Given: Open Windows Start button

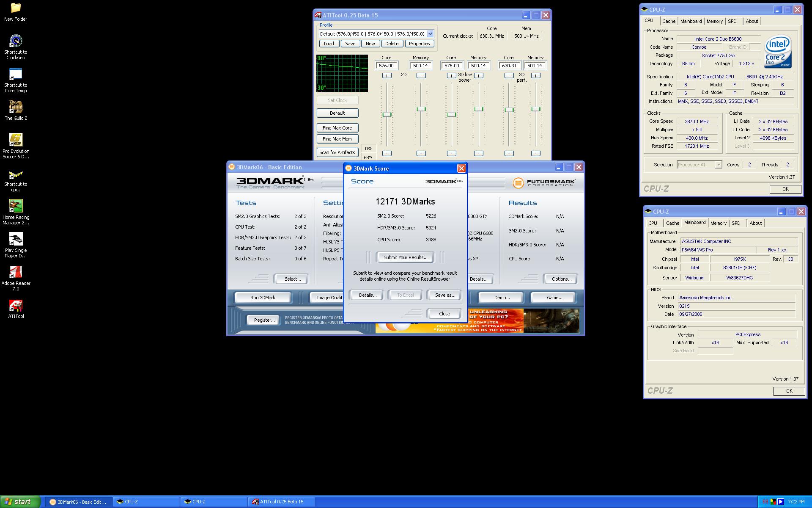Looking at the screenshot, I should click(x=20, y=502).
